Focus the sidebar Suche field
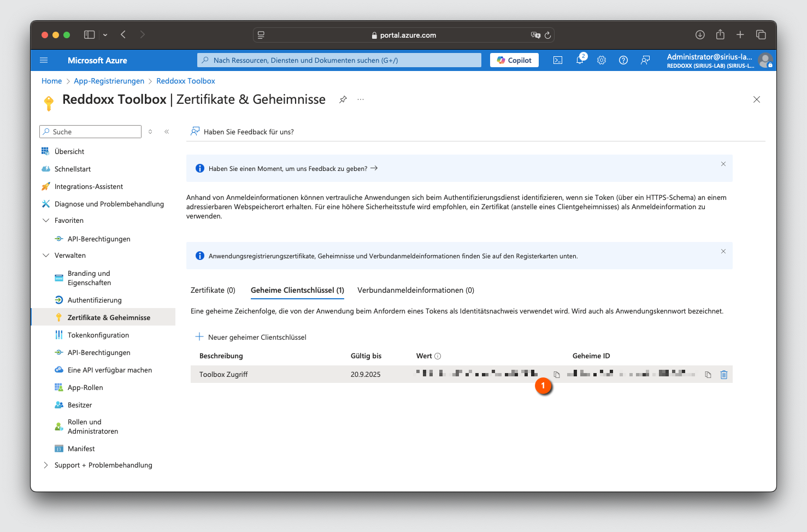This screenshot has height=532, width=807. tap(91, 132)
